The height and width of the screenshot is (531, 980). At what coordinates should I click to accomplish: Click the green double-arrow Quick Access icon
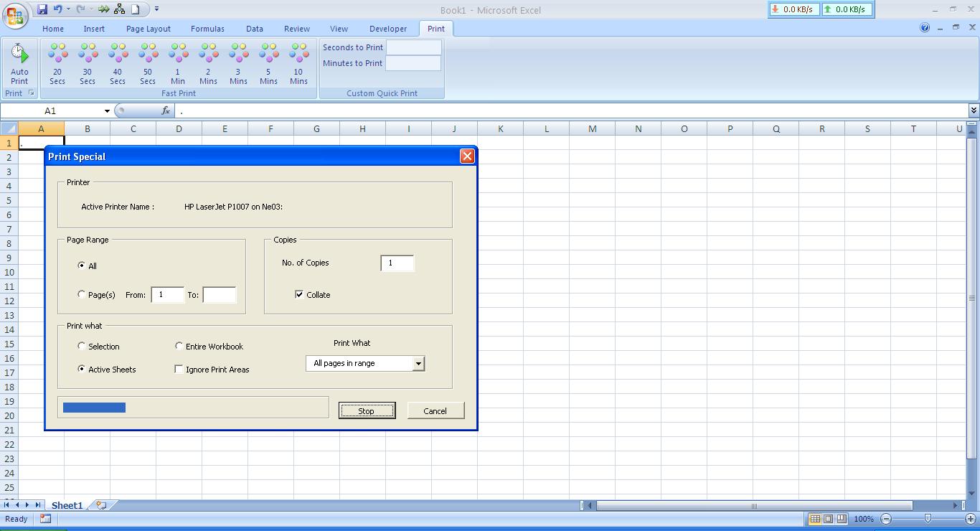(x=104, y=9)
